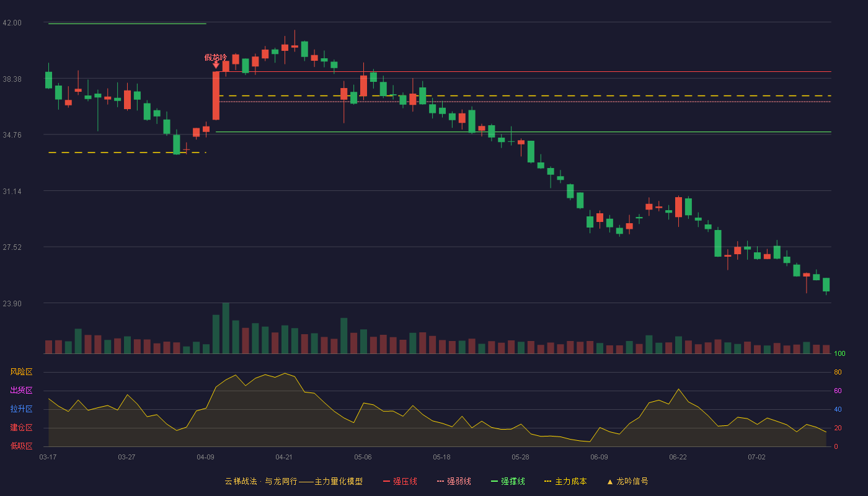Toggle 龙吟信号 legend entry
Image resolution: width=868 pixels, height=496 pixels.
click(627, 482)
